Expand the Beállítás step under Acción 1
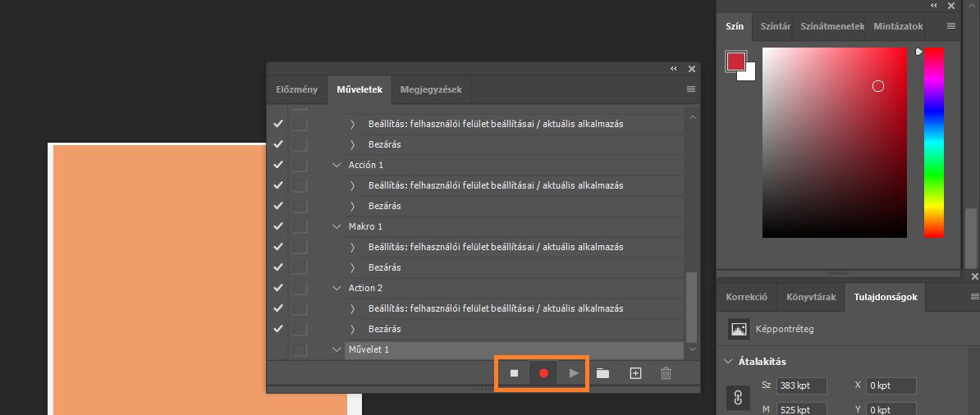The height and width of the screenshot is (415, 980). click(352, 185)
